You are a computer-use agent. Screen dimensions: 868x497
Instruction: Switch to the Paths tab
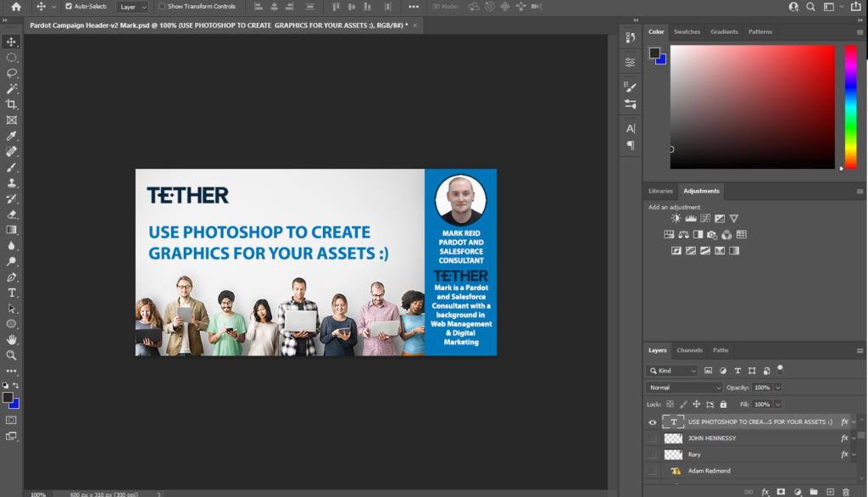coord(721,351)
